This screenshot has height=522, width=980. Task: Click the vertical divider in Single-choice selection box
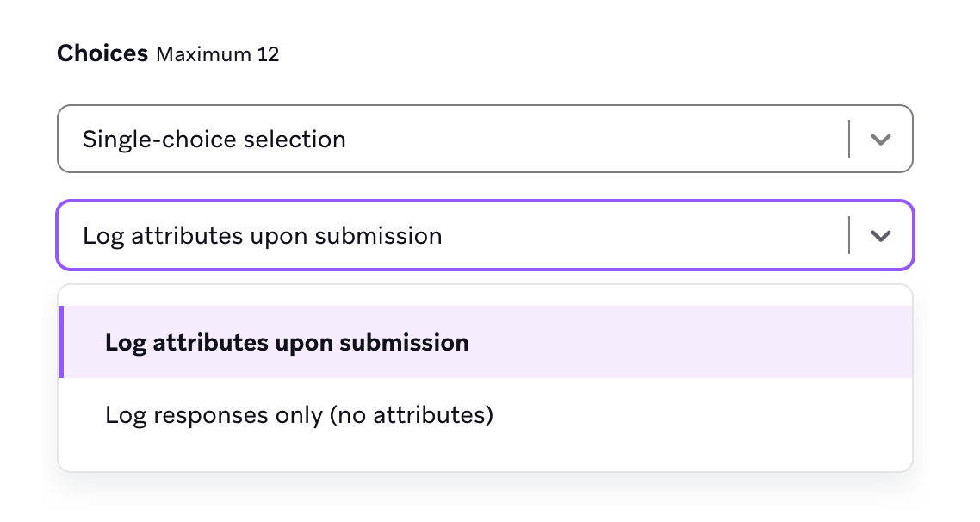coord(849,139)
